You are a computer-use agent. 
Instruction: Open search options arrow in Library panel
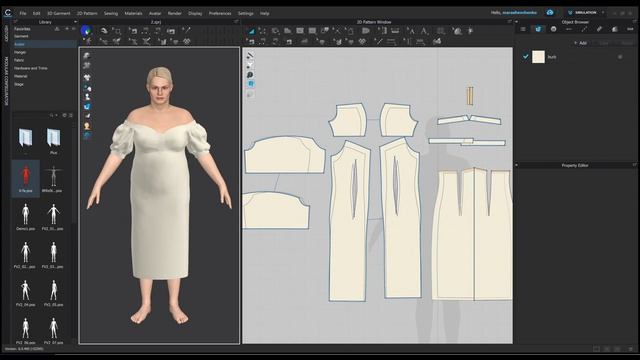tap(56, 116)
